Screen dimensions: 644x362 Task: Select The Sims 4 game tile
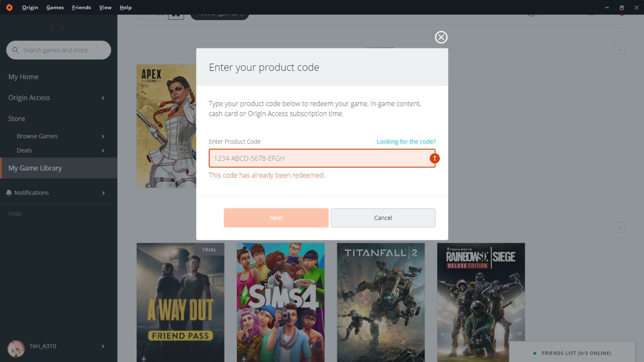tap(281, 302)
